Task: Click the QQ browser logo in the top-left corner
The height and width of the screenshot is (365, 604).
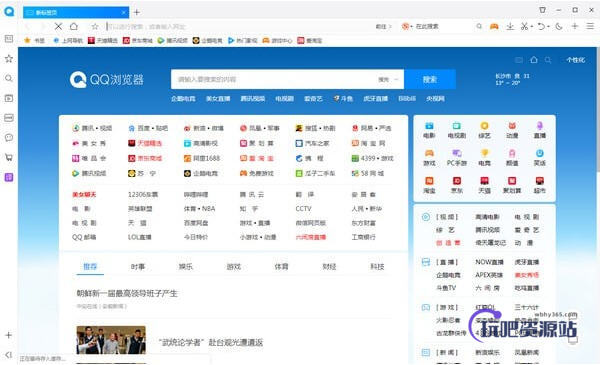Action: 9,11
